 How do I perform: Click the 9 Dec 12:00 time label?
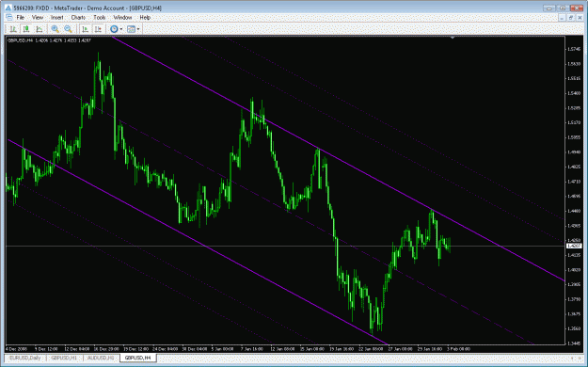46,349
